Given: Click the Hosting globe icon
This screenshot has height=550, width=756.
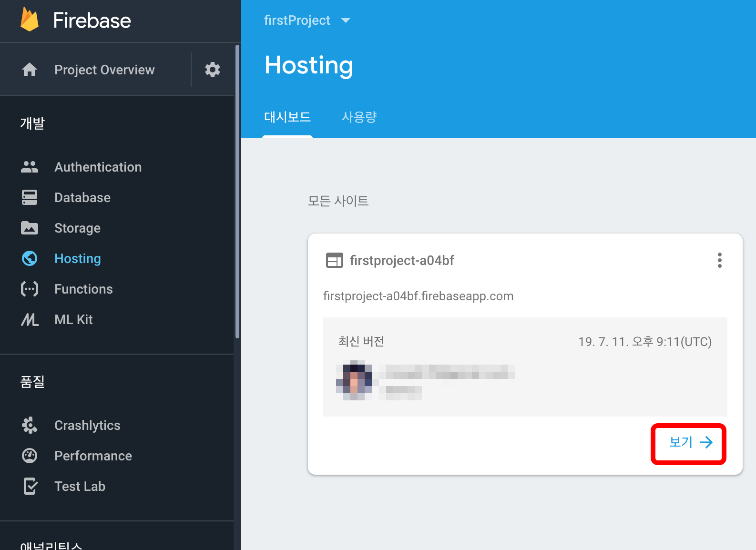Looking at the screenshot, I should click(30, 258).
